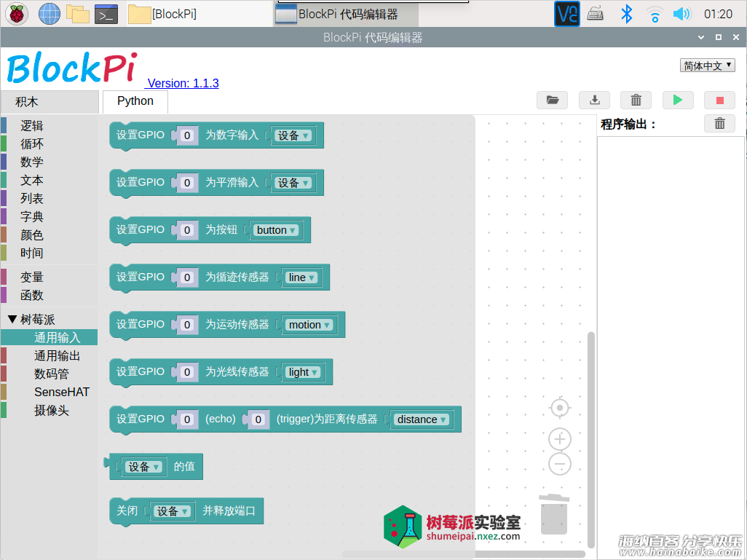The height and width of the screenshot is (560, 747).
Task: Zoom in on the workspace
Action: click(x=560, y=439)
